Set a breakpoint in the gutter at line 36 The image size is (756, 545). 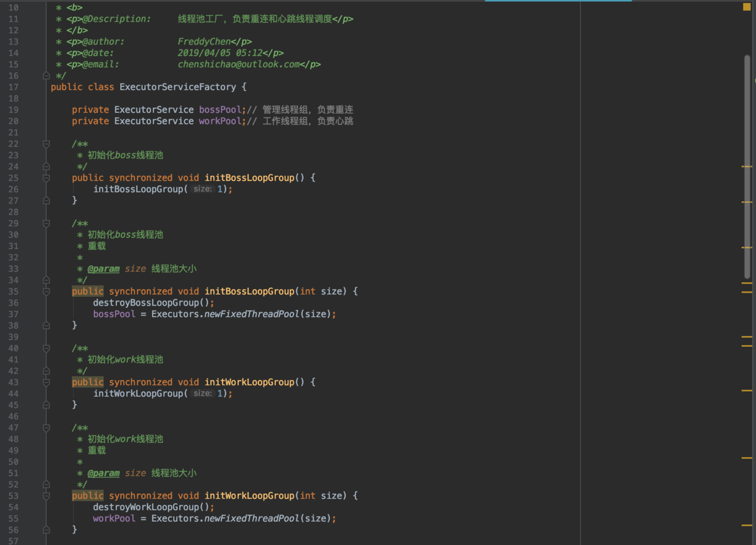[x=34, y=302]
